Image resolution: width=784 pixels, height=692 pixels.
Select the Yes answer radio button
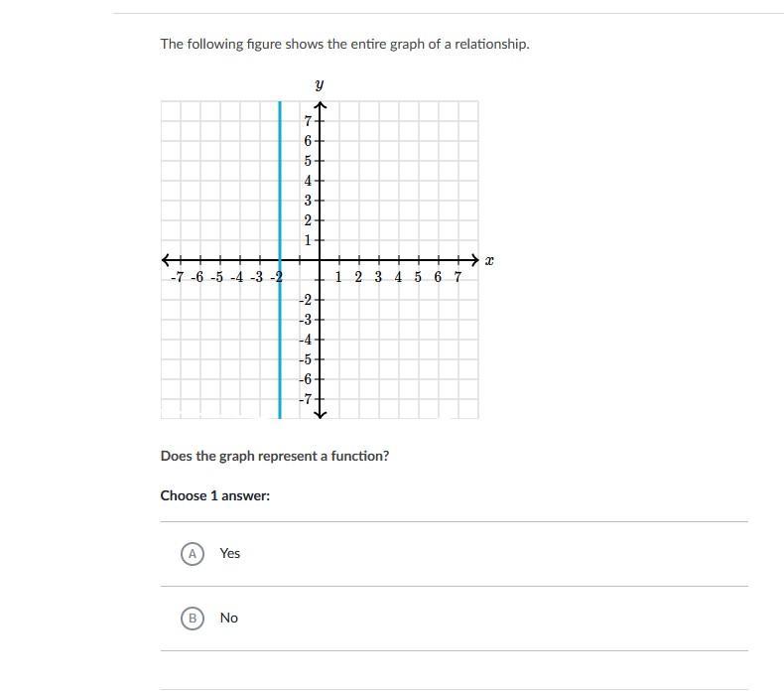tap(193, 554)
